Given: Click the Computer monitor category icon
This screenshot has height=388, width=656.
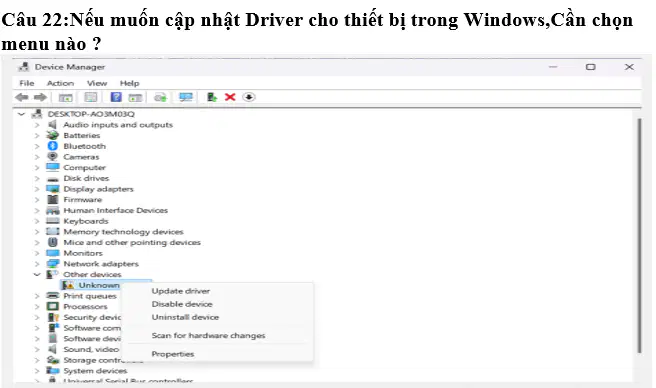Looking at the screenshot, I should click(x=53, y=167).
